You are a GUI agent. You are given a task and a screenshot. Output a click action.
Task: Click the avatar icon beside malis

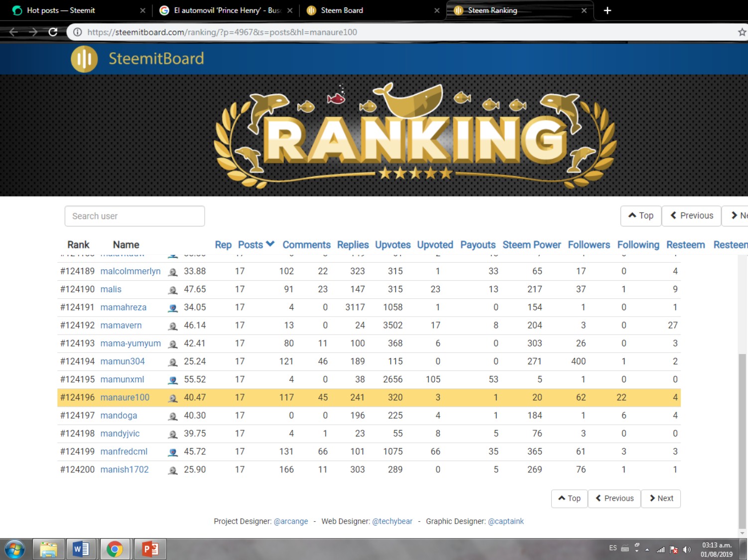click(x=173, y=290)
